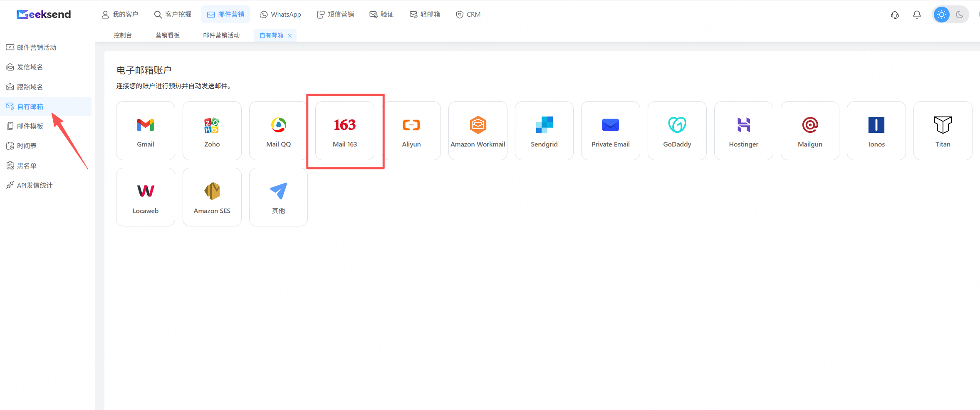Pick the Hostinger logo
The width and height of the screenshot is (980, 410).
tap(744, 125)
